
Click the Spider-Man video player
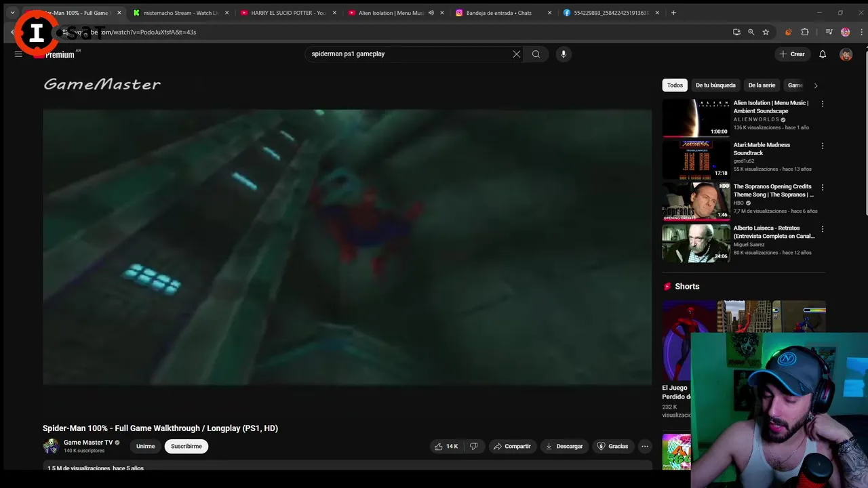point(347,247)
